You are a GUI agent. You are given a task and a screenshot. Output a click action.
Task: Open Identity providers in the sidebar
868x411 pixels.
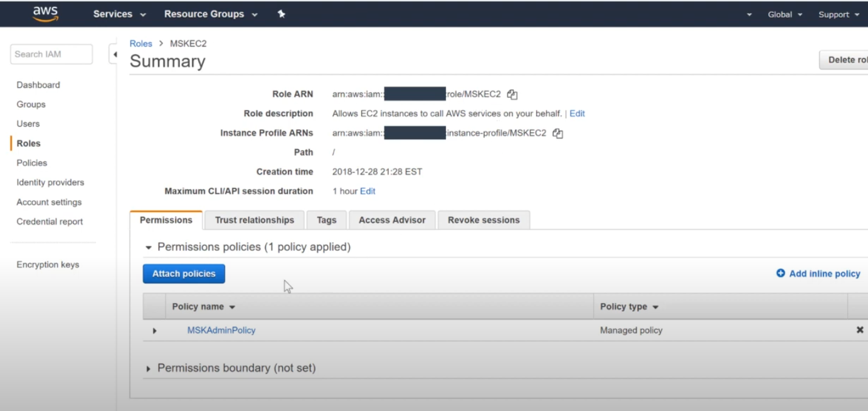click(50, 182)
